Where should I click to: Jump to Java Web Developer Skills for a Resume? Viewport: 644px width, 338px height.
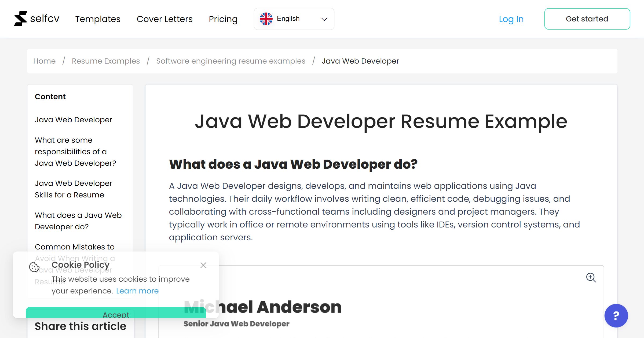(74, 189)
